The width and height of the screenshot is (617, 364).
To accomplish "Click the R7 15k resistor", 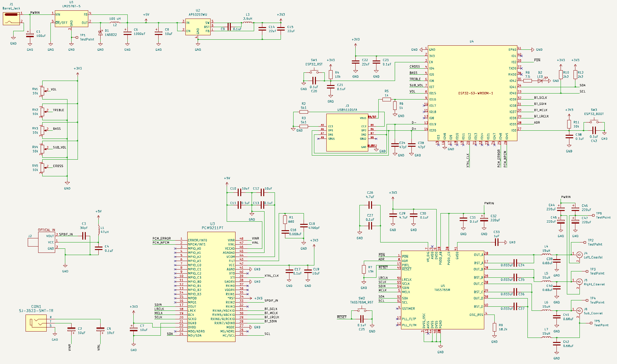I will pyautogui.click(x=364, y=269).
